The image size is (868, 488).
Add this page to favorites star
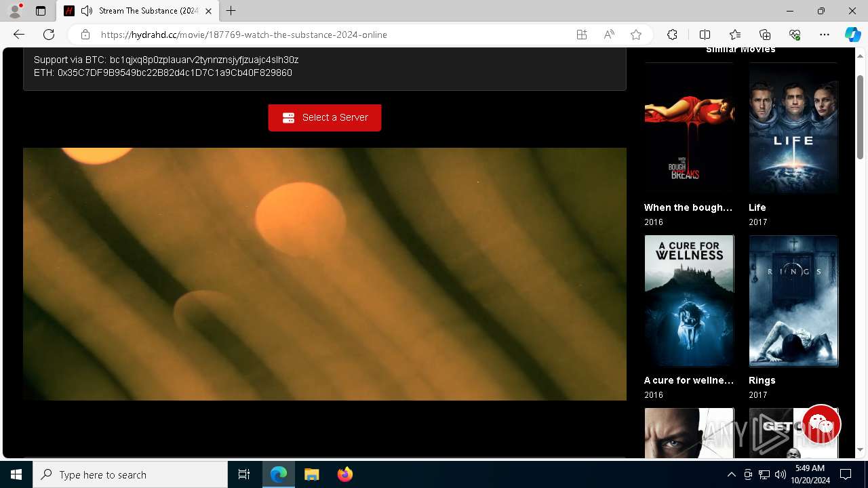[636, 35]
